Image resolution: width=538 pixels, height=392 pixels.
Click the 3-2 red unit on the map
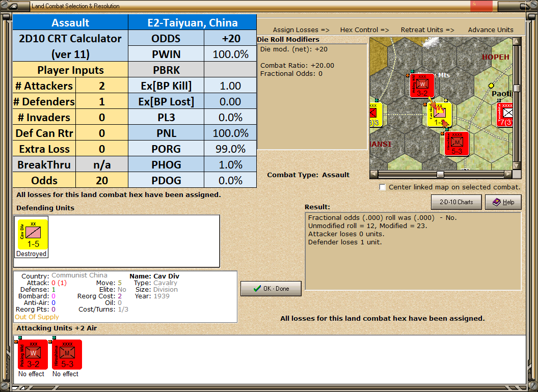point(422,86)
